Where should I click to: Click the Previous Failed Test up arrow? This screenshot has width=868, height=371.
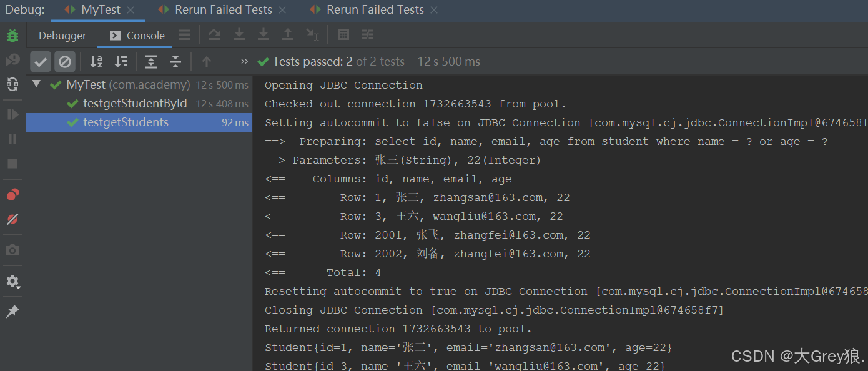(x=207, y=61)
